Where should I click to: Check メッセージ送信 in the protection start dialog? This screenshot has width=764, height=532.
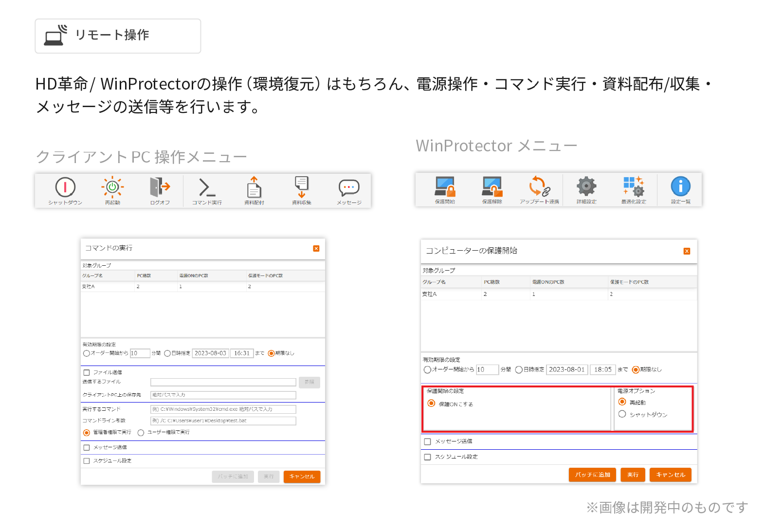428,441
